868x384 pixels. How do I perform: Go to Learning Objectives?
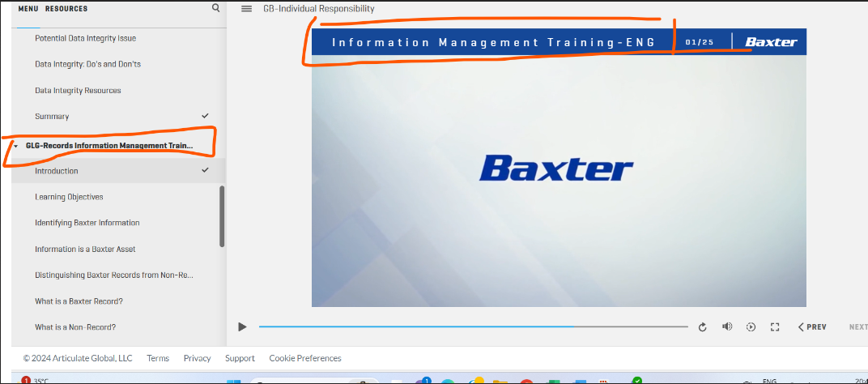pyautogui.click(x=69, y=197)
